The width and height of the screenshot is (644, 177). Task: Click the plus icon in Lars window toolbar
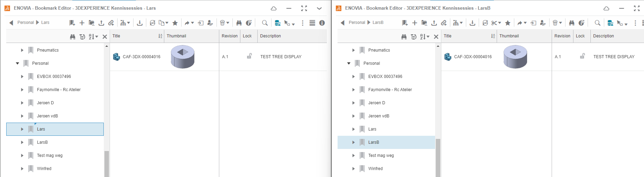click(82, 23)
